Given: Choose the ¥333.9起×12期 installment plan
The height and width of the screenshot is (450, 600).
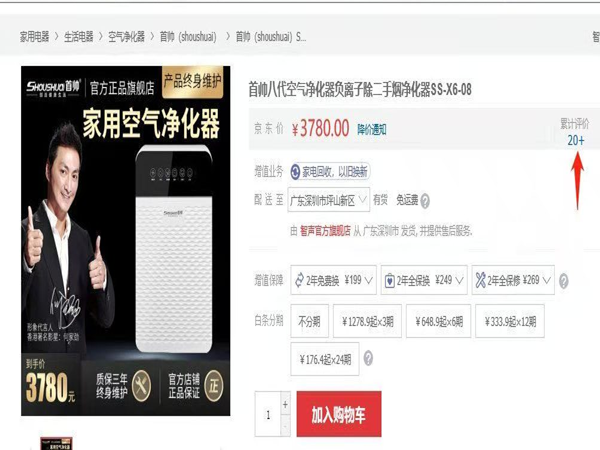Looking at the screenshot, I should pyautogui.click(x=510, y=321).
